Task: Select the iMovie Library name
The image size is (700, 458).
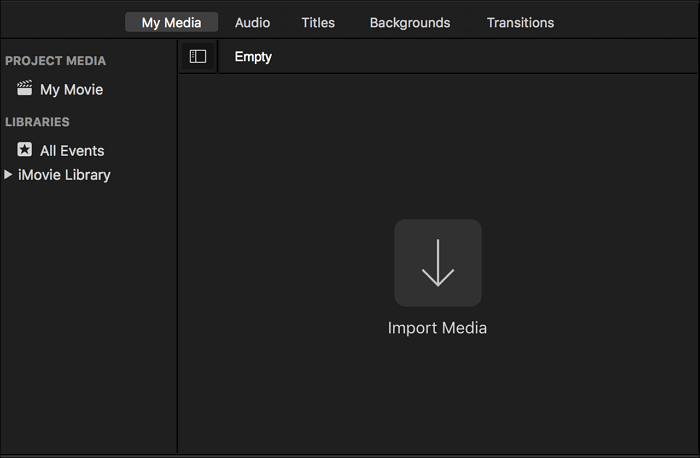Action: click(x=64, y=175)
